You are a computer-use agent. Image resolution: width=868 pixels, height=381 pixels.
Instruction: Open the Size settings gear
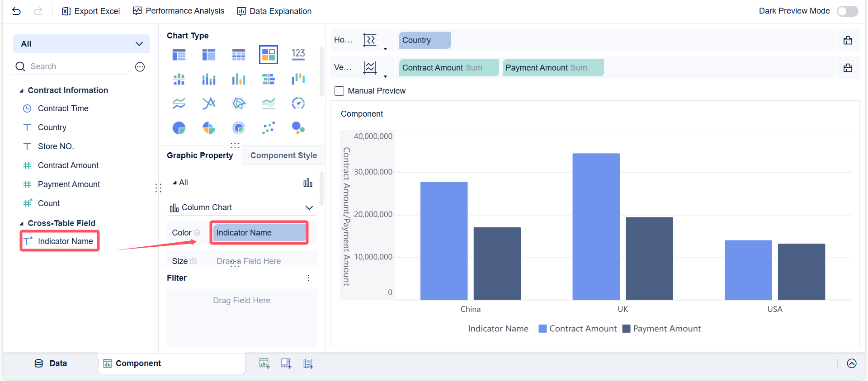point(193,261)
